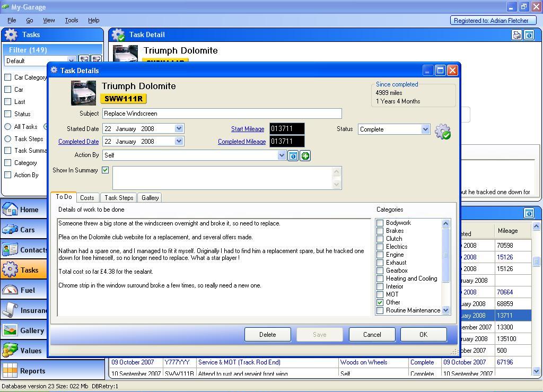Viewport: 543px width, 392px height.
Task: Click the green add contact icon
Action: pyautogui.click(x=305, y=155)
